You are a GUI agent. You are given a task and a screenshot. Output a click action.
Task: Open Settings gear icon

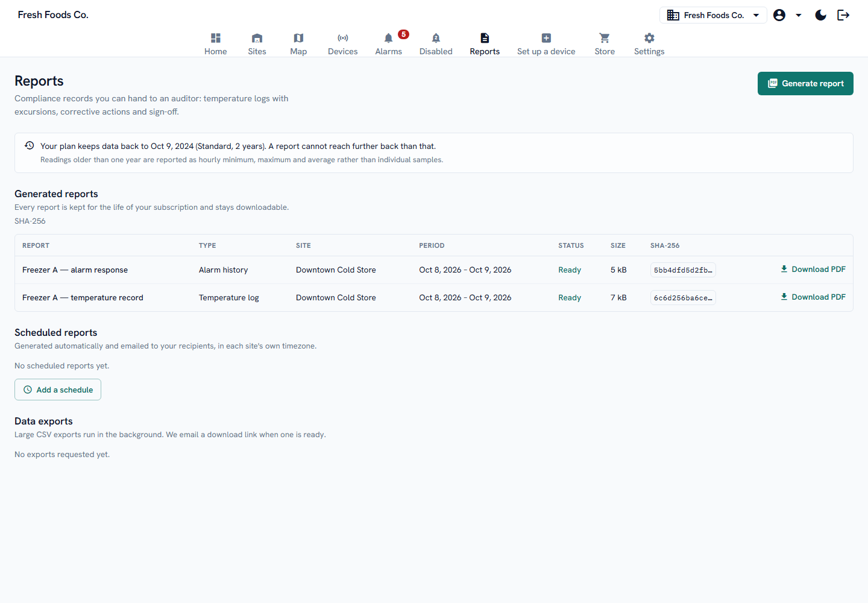pyautogui.click(x=649, y=38)
